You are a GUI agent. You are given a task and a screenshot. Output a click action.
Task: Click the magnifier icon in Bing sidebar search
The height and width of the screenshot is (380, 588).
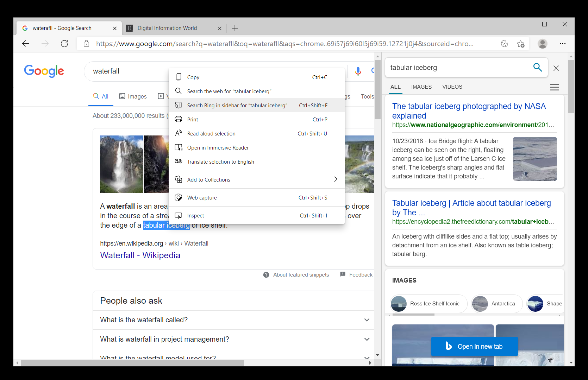[x=538, y=68]
